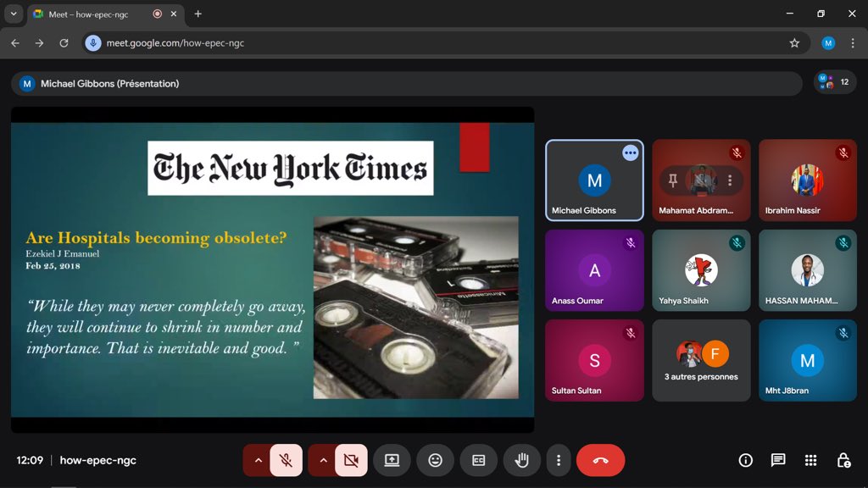The image size is (868, 488).
Task: Open Michael Gibbons tile options dots
Action: tap(630, 152)
